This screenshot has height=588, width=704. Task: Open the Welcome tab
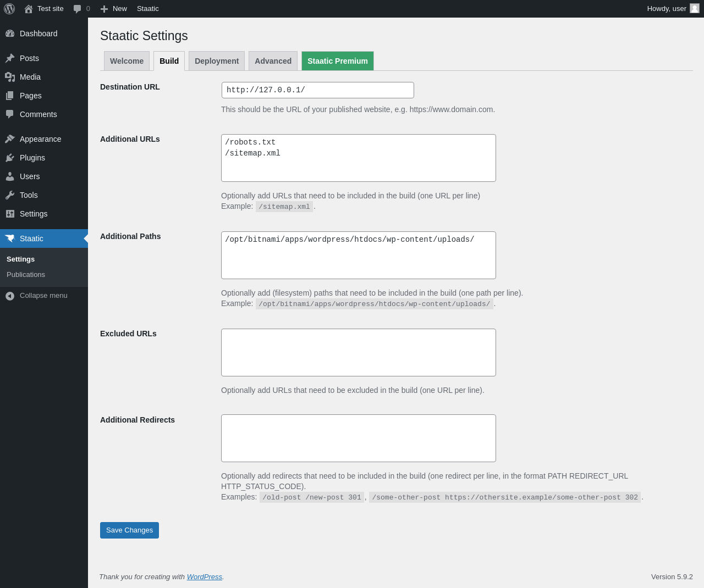click(127, 61)
